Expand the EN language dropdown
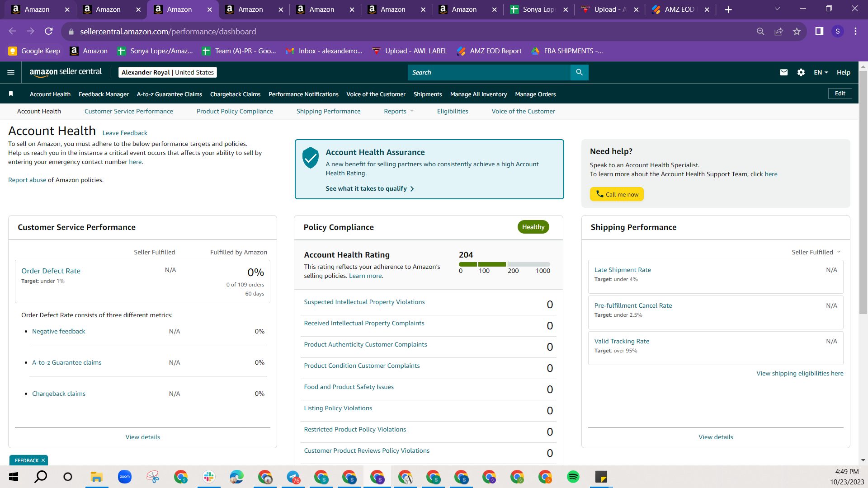The height and width of the screenshot is (488, 868). (821, 72)
